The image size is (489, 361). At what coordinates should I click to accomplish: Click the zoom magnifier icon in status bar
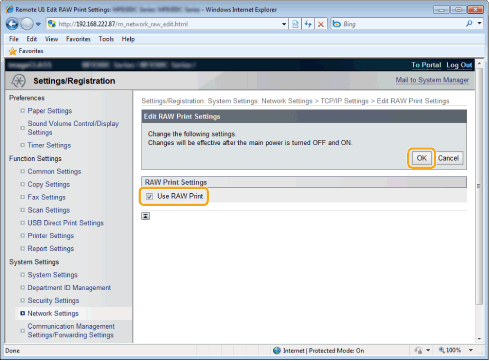click(441, 350)
